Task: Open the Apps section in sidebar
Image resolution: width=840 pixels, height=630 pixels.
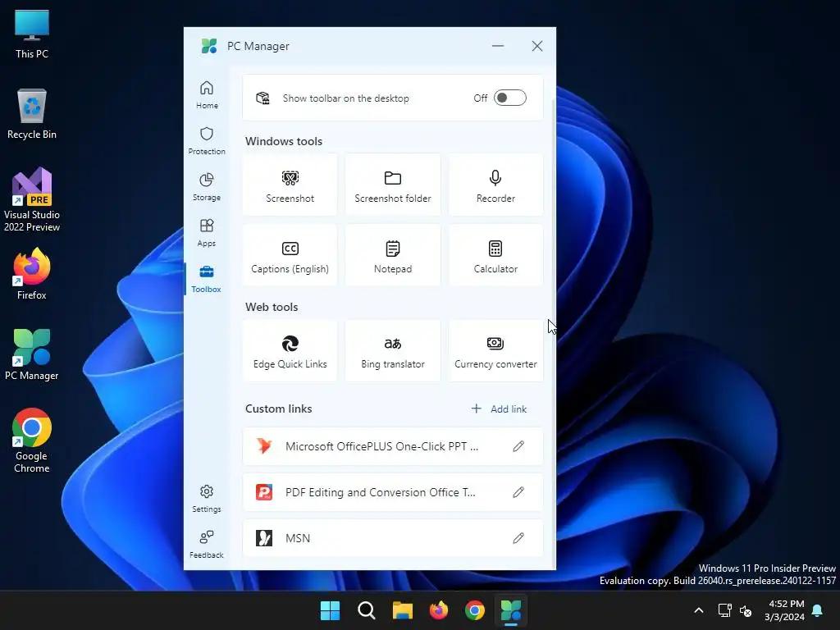Action: tap(207, 232)
